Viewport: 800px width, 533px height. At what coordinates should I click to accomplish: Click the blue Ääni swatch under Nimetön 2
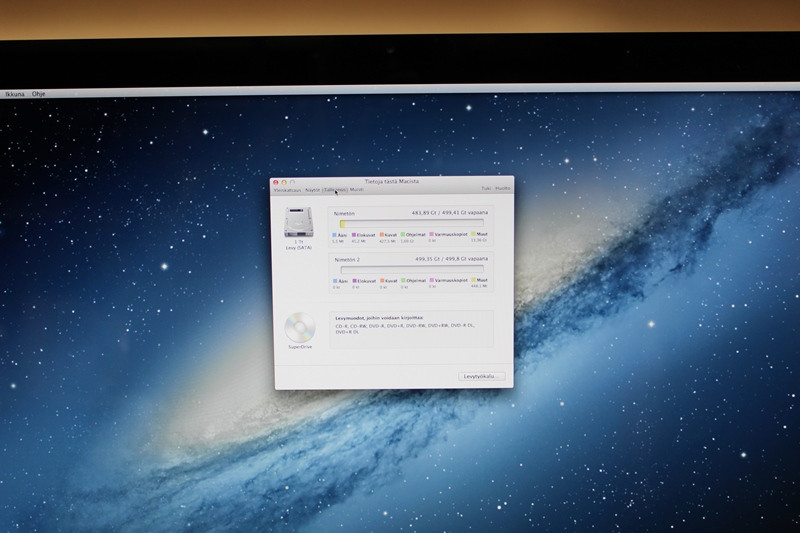[335, 281]
